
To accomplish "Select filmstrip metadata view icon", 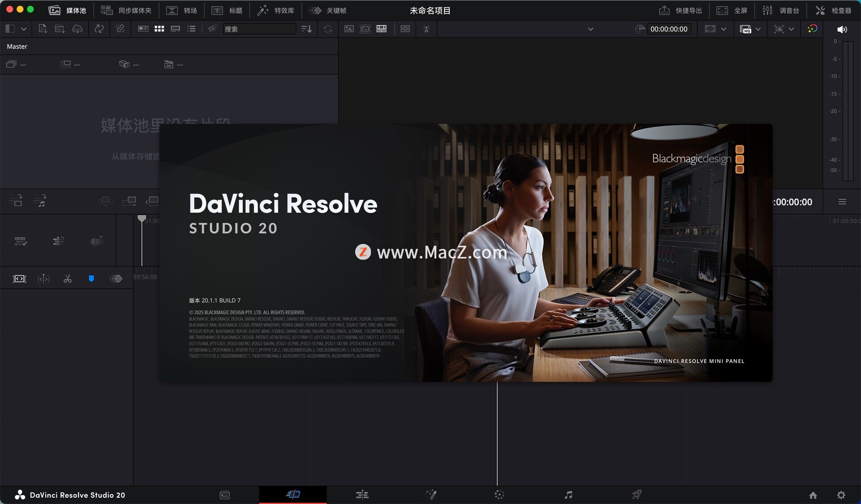I will [x=143, y=29].
